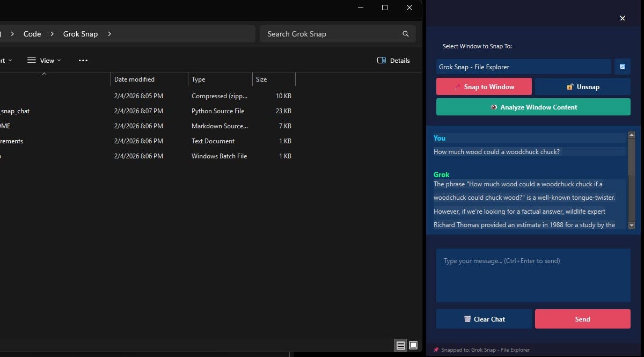Toggle the Details pane button
Viewport: 644px width, 357px height.
pyautogui.click(x=393, y=61)
